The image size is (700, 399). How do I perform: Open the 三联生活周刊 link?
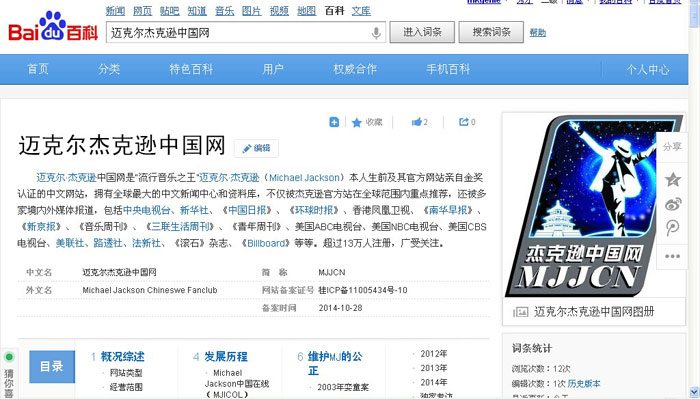click(x=180, y=227)
